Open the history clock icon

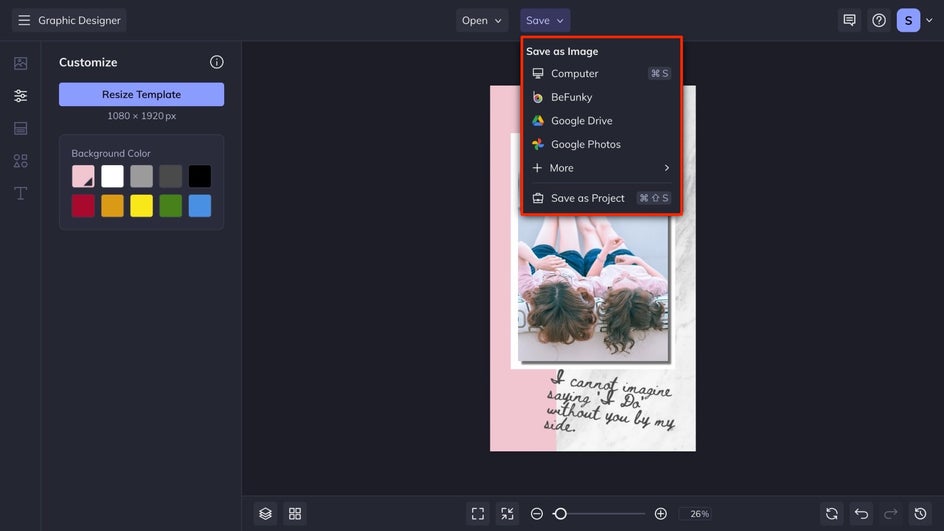(921, 514)
